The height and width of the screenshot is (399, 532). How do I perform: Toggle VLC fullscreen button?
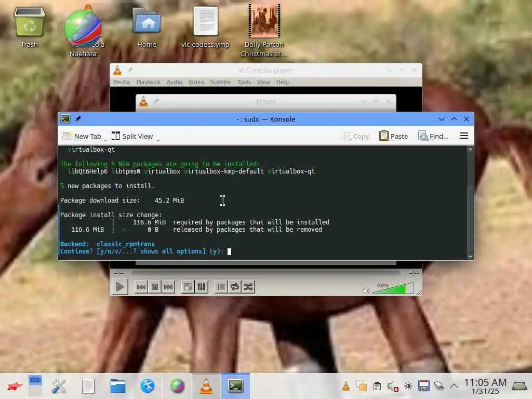click(188, 287)
